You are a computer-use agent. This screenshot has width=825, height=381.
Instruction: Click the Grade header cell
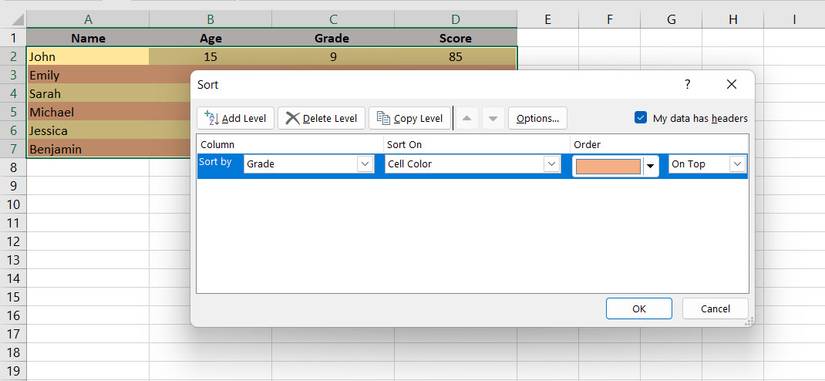(x=333, y=38)
